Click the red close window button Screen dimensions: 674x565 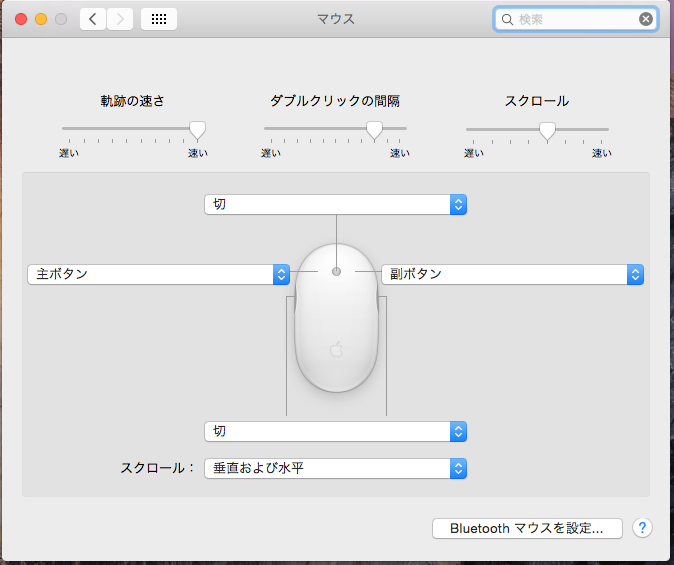coord(21,19)
